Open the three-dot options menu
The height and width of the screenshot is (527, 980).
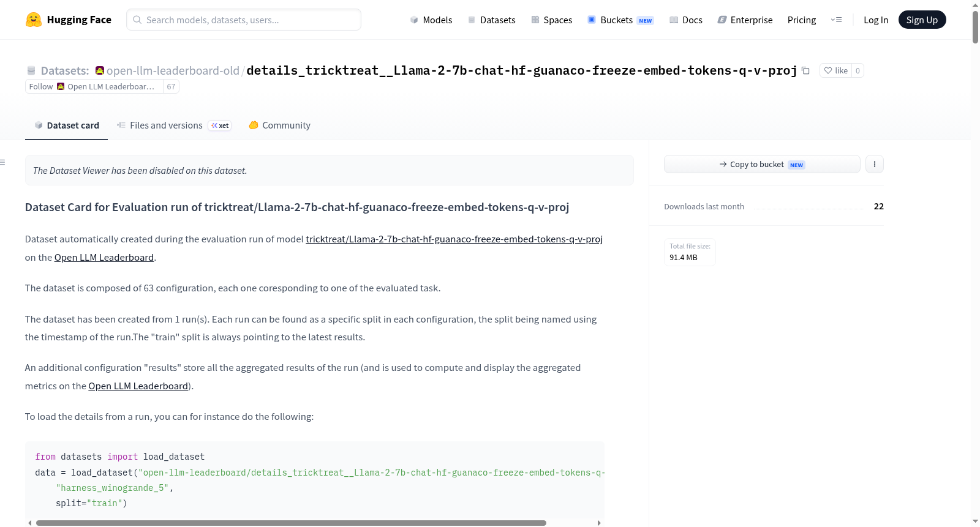click(875, 164)
